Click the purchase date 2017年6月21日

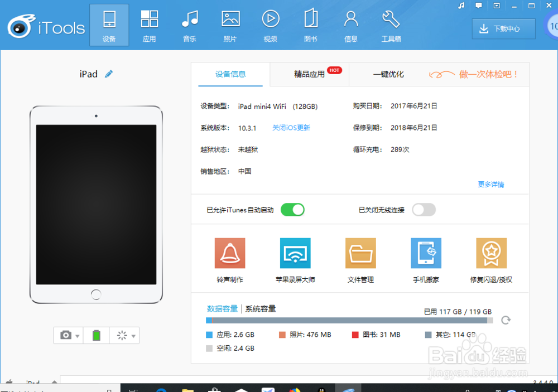[414, 106]
